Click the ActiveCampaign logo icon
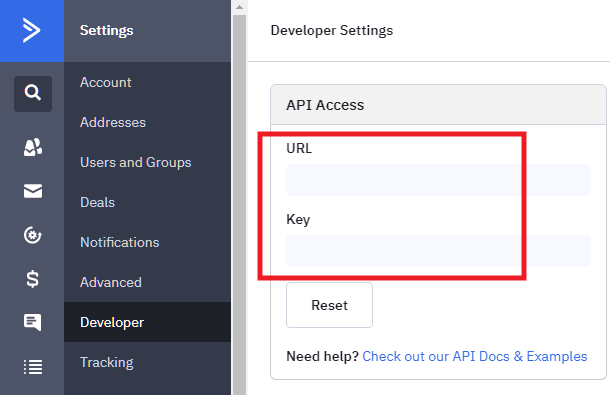Screen dimensions: 610x395 pyautogui.click(x=32, y=30)
